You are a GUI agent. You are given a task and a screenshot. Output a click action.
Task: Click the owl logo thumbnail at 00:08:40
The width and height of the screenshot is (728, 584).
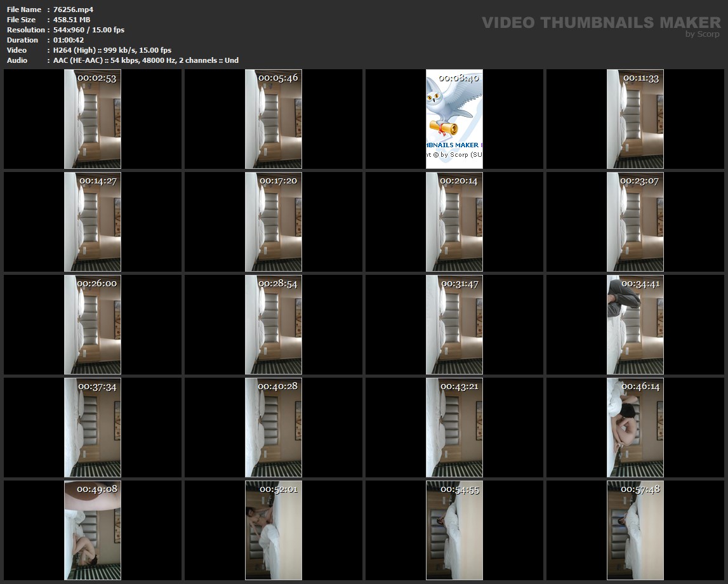pyautogui.click(x=454, y=119)
